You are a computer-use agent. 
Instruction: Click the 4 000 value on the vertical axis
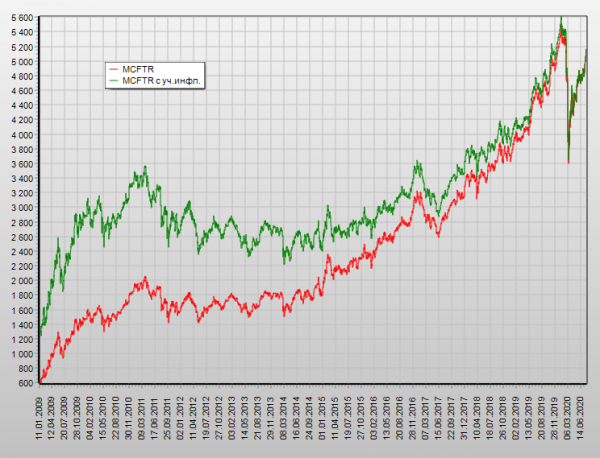20,135
